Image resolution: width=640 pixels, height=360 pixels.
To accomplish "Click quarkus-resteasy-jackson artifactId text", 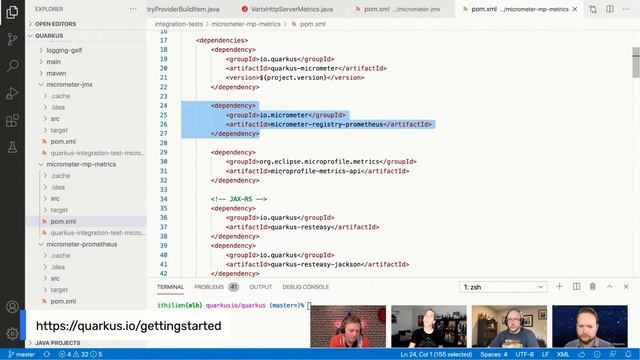I will tap(316, 264).
